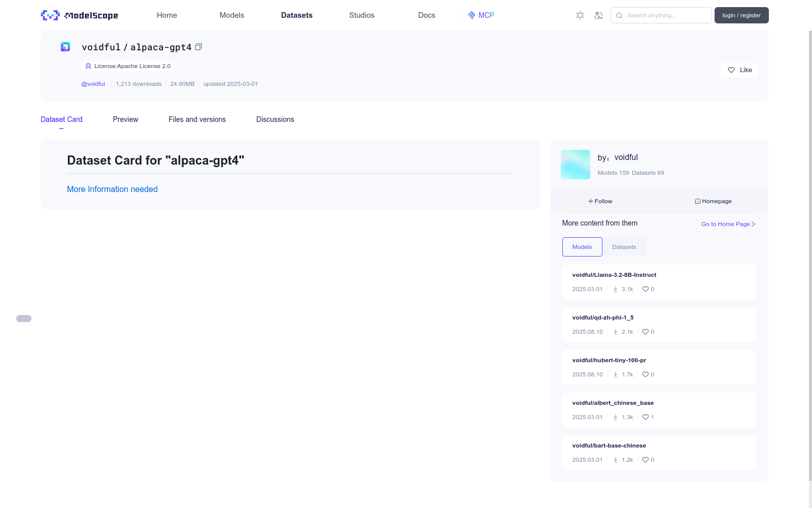Click the house icon beside Homepage
812x508 pixels.
click(x=698, y=201)
